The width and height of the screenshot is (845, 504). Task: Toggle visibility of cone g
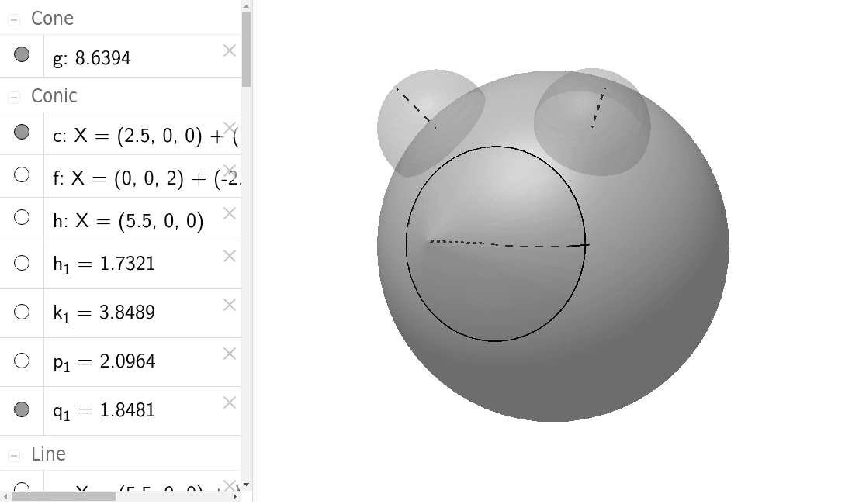click(22, 54)
